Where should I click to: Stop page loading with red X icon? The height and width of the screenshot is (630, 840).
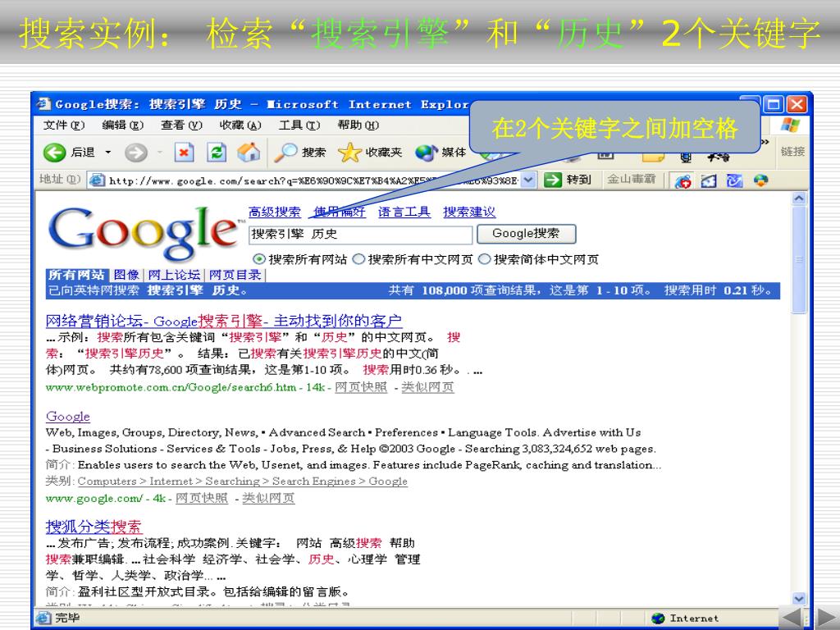pos(184,153)
